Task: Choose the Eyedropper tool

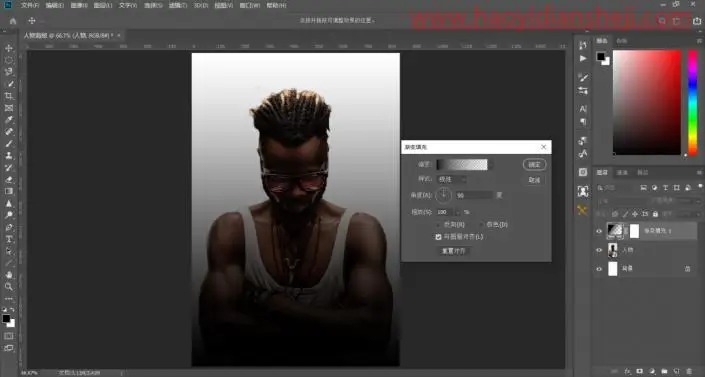Action: [9, 120]
